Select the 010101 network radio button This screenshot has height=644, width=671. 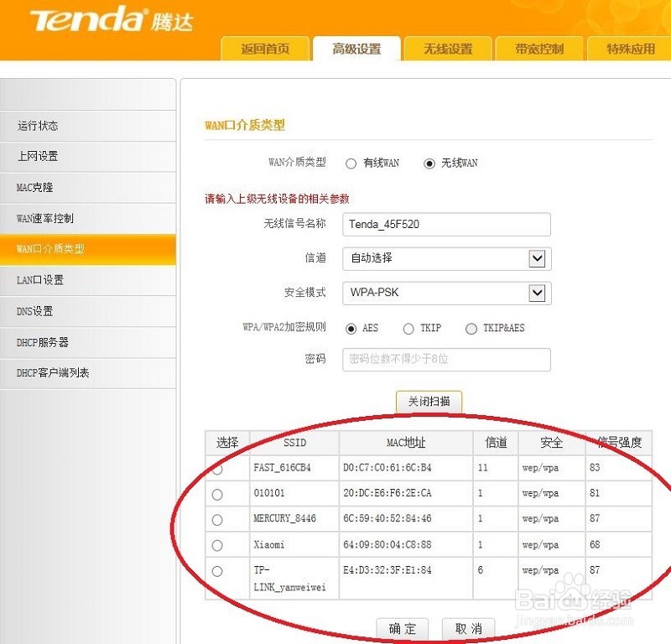click(x=217, y=495)
